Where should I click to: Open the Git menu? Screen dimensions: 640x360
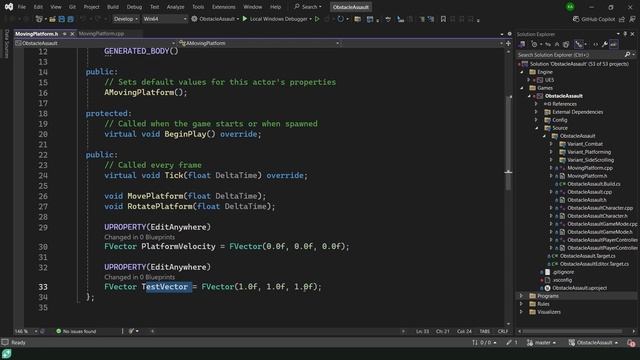(72, 7)
